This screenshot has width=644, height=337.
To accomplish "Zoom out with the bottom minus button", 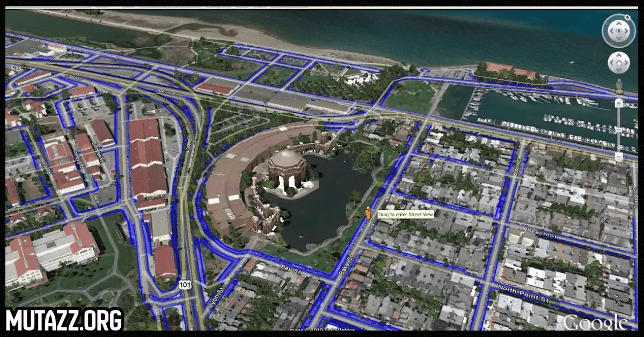I will click(x=619, y=157).
